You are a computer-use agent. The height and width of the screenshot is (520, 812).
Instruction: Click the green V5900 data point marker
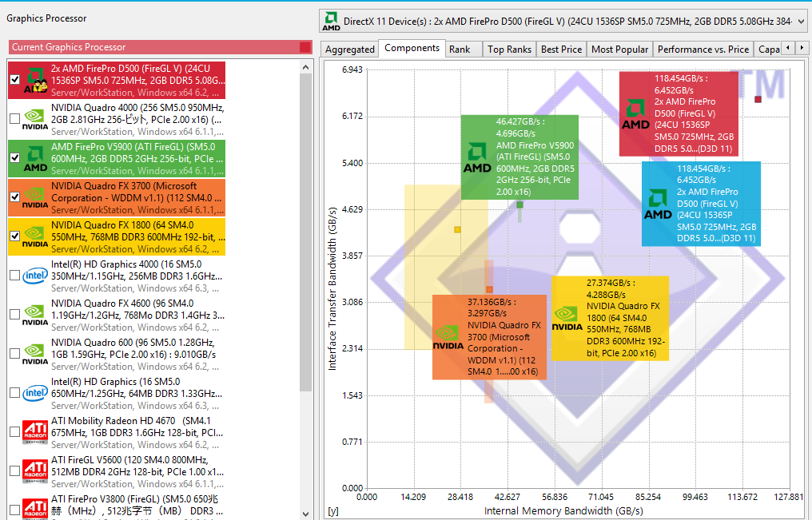[519, 205]
